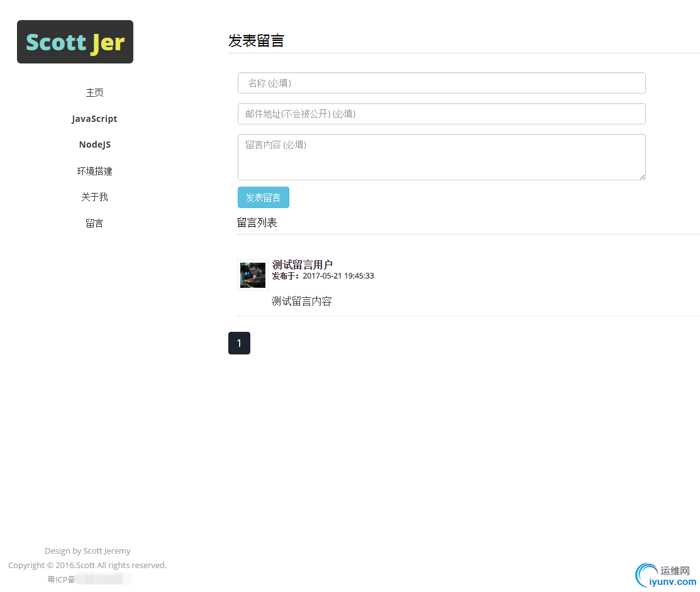Click the commenter avatar thumbnail
This screenshot has width=700, height=592.
[x=253, y=275]
